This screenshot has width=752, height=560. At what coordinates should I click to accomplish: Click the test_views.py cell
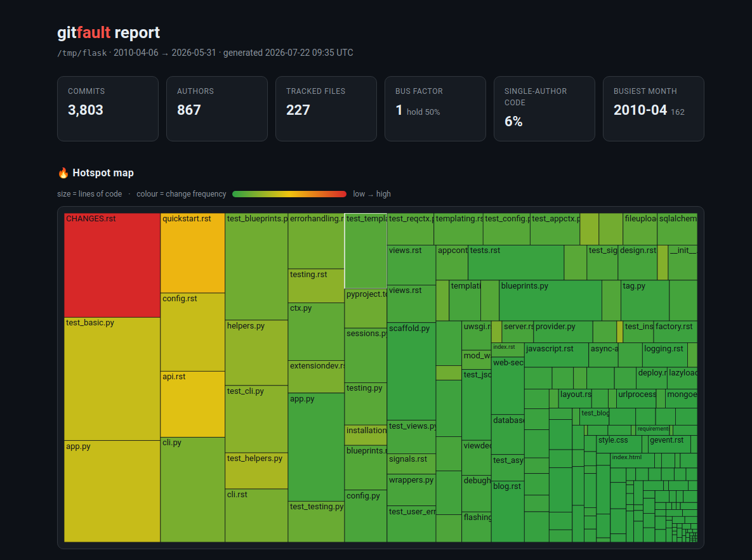pos(411,437)
